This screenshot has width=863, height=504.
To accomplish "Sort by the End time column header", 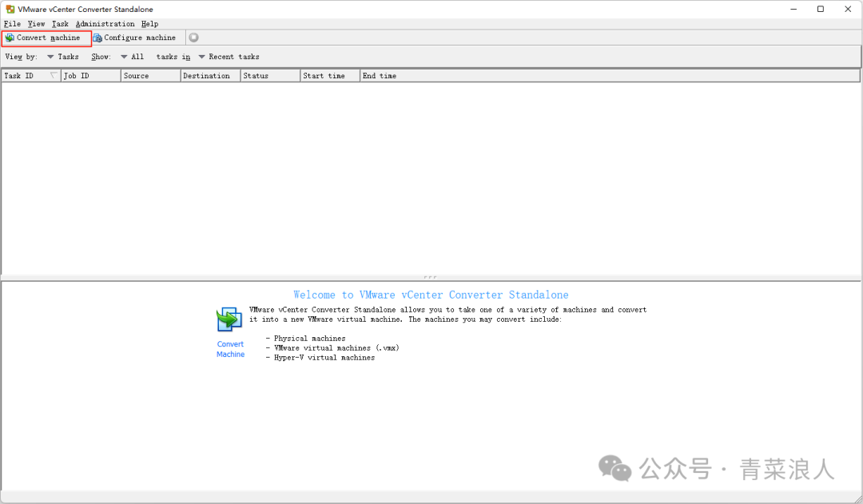I will (x=610, y=76).
